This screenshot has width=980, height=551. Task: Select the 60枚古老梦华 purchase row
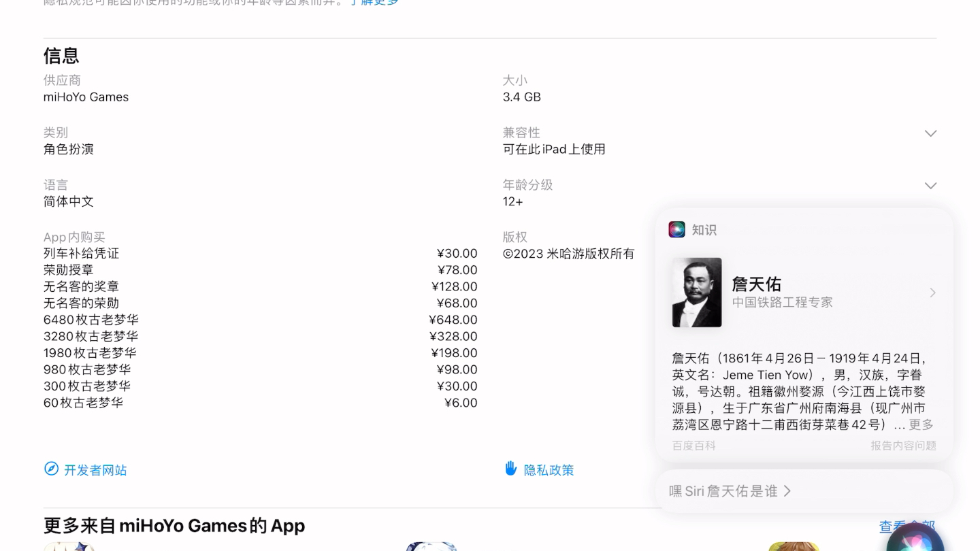click(261, 403)
